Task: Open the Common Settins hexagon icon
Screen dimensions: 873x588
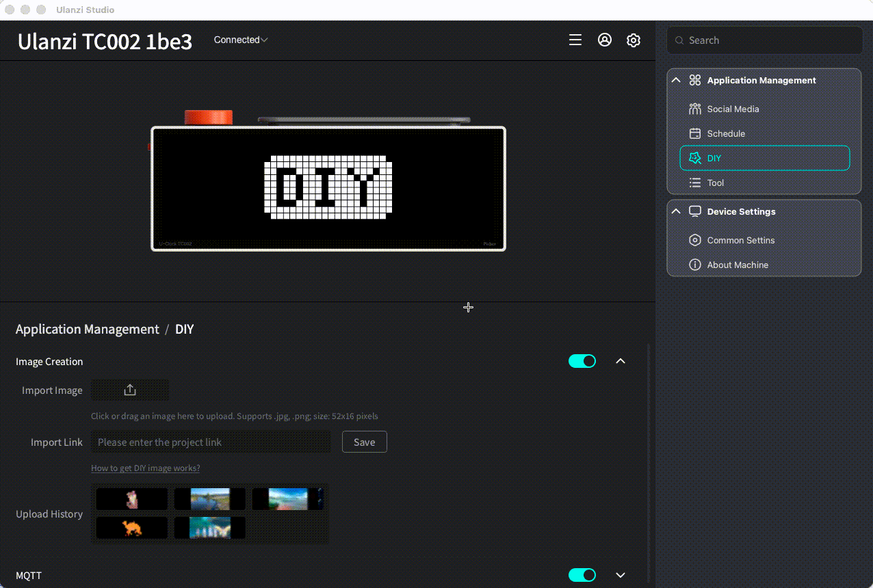Action: [x=695, y=240]
